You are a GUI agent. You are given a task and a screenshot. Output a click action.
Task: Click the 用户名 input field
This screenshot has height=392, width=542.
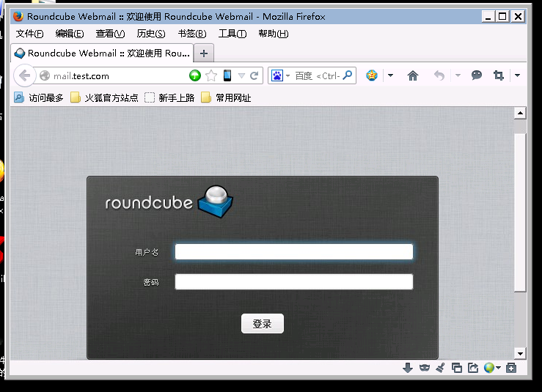click(294, 251)
